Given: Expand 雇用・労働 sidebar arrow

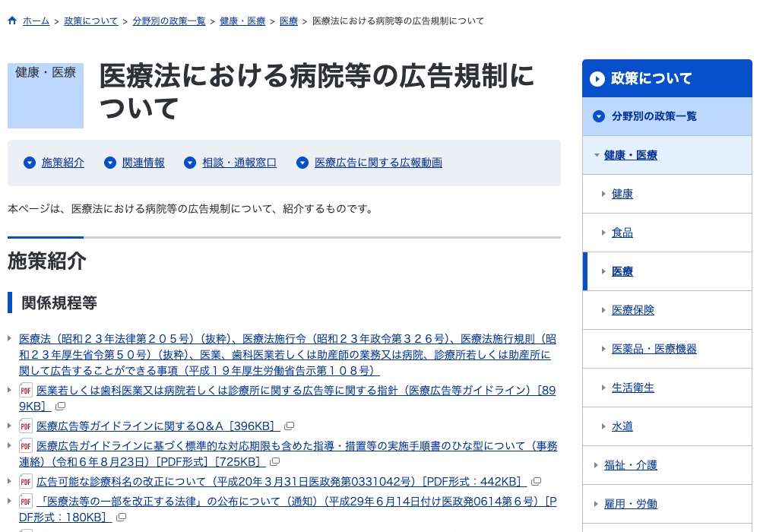Looking at the screenshot, I should (x=596, y=504).
